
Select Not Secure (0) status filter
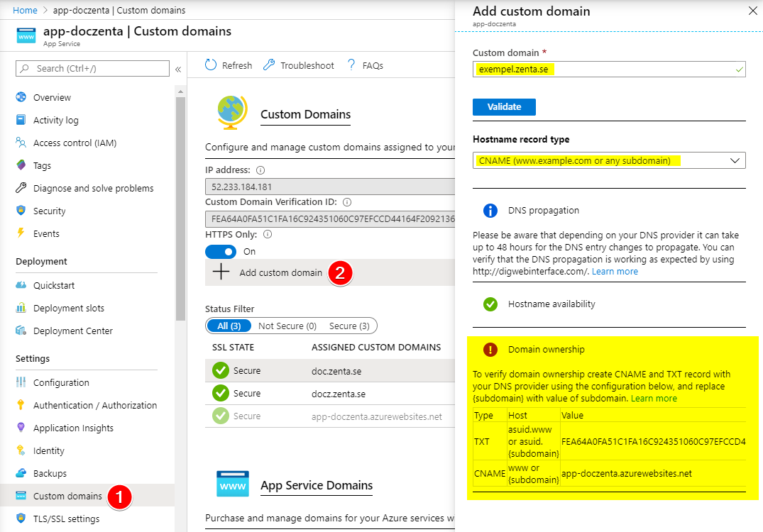(x=287, y=326)
